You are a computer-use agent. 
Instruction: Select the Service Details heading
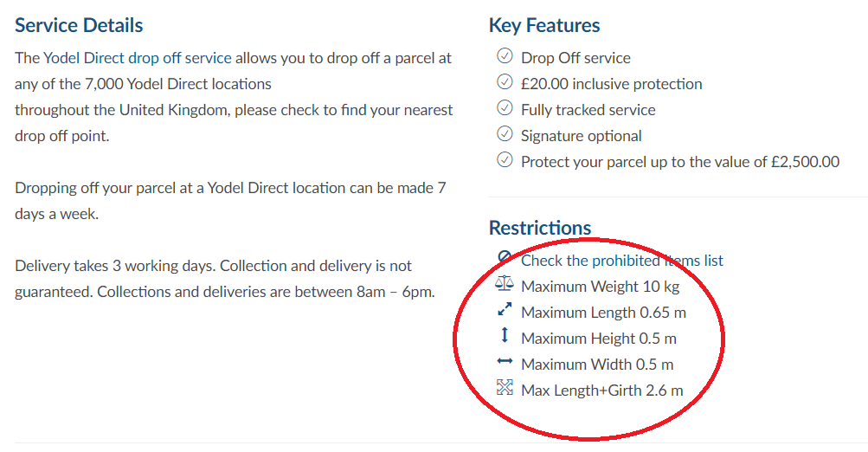[x=79, y=25]
